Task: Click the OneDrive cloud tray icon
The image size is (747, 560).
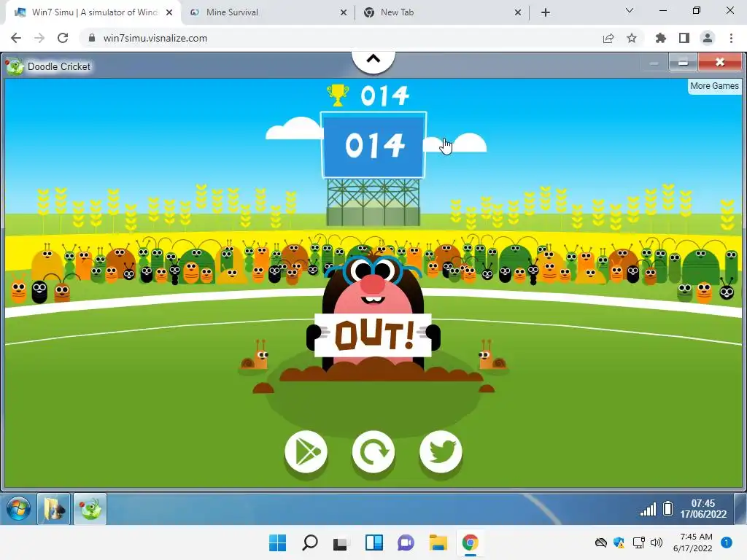Action: click(601, 542)
